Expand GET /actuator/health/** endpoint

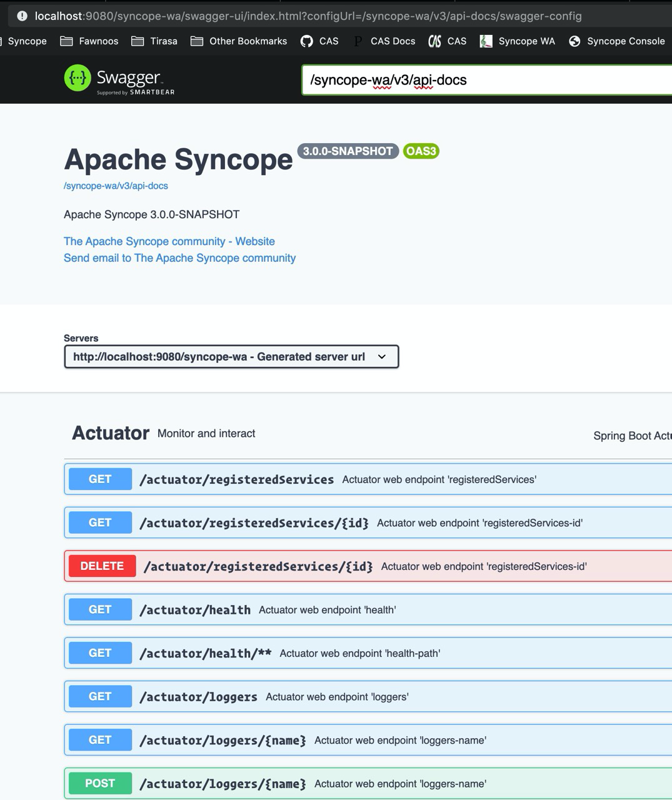[x=368, y=653]
